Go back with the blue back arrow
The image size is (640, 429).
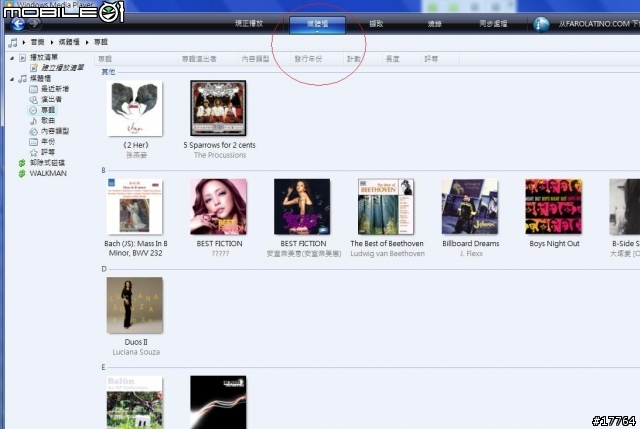point(17,24)
